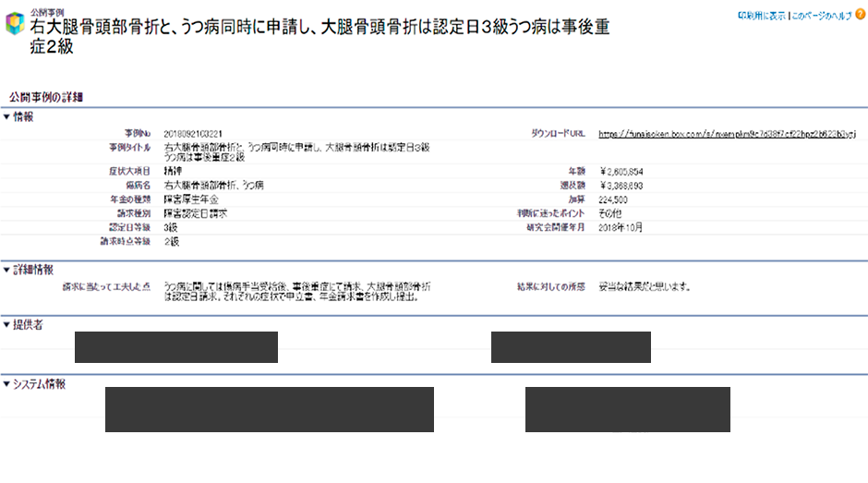Click 結果に対しての所感 value 妥当な結果だと思います
This screenshot has width=868, height=483.
click(645, 286)
